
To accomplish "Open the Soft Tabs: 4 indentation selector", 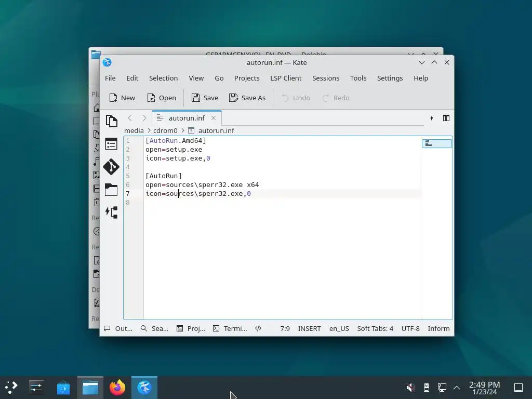I will point(375,328).
